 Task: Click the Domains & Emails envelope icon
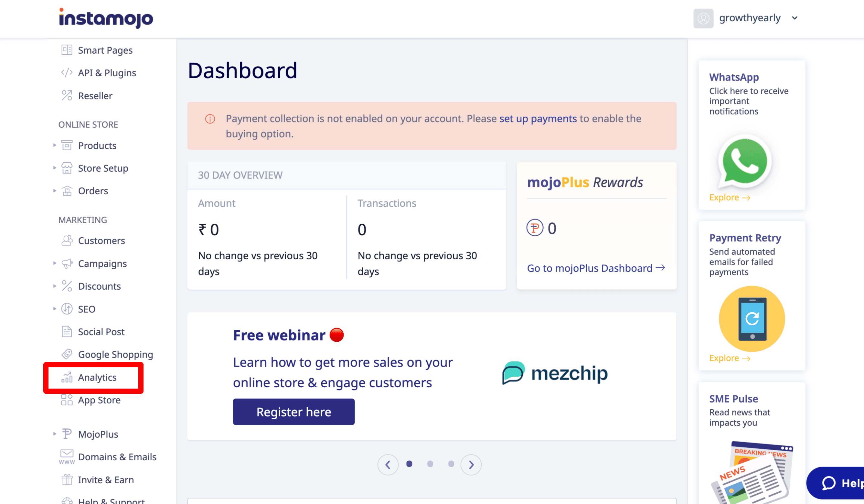coord(67,457)
